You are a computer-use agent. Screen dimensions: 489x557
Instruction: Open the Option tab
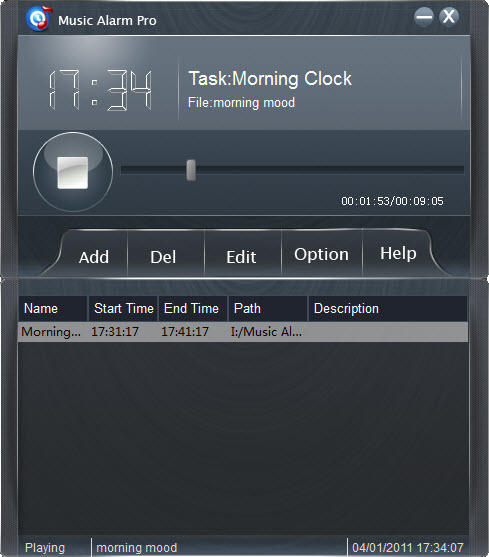tap(321, 254)
